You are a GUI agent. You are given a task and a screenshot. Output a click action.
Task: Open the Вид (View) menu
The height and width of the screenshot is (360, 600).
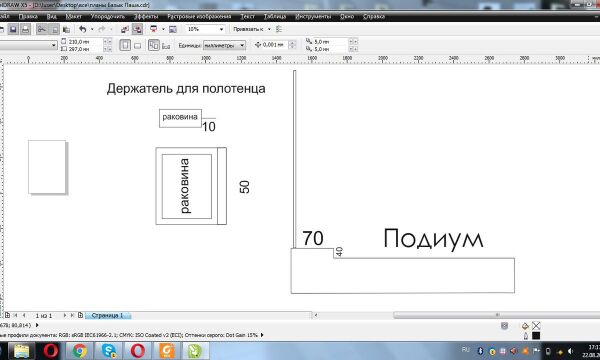52,16
